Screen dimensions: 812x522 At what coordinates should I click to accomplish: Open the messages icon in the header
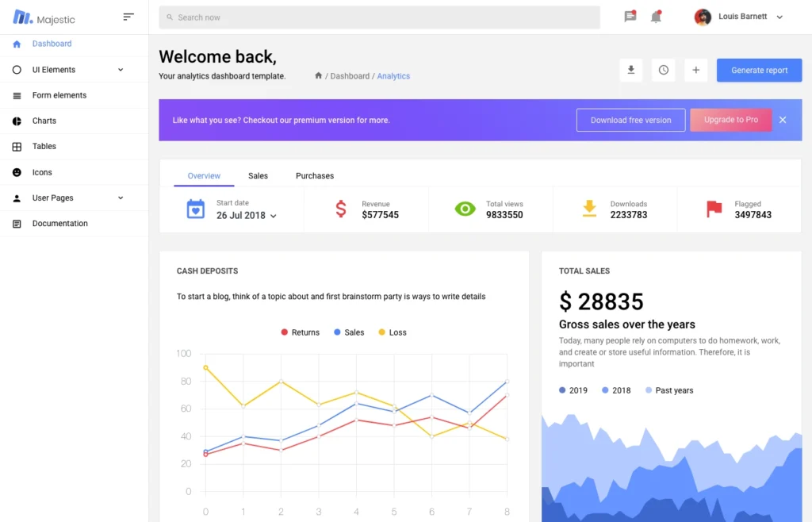630,17
